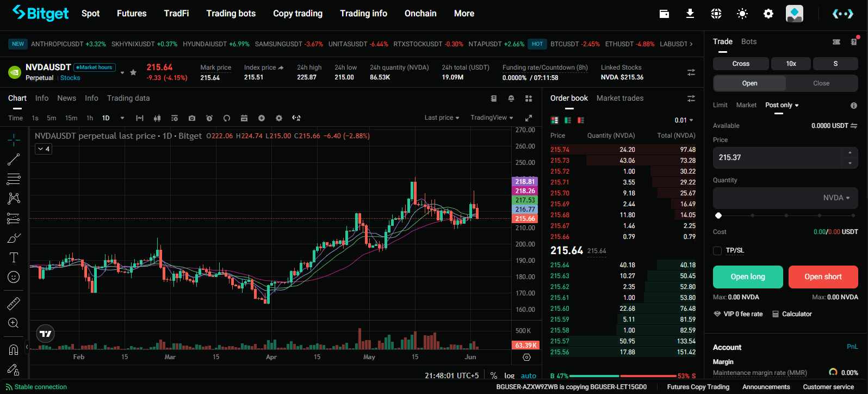868x394 pixels.
Task: Switch to the Trading data tab
Action: coord(128,98)
